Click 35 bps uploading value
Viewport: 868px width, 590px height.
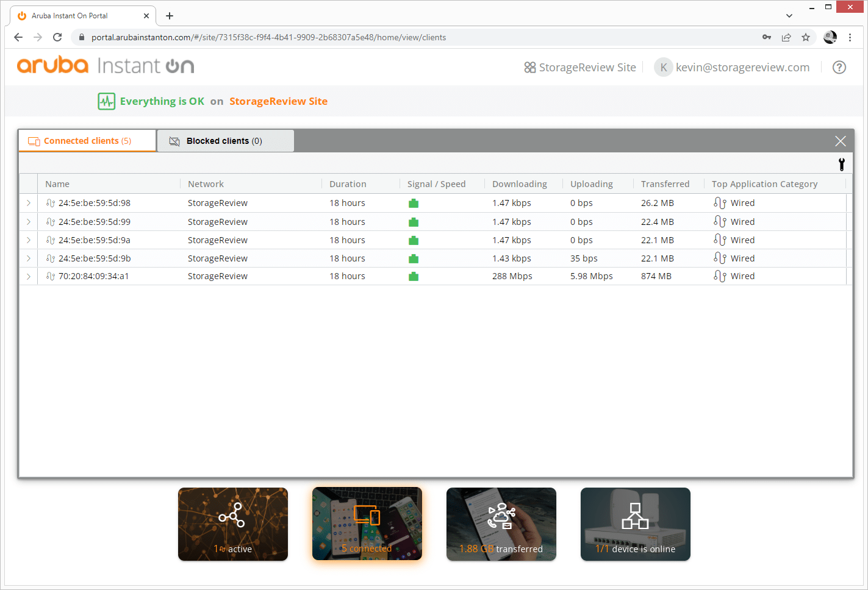[x=584, y=258]
